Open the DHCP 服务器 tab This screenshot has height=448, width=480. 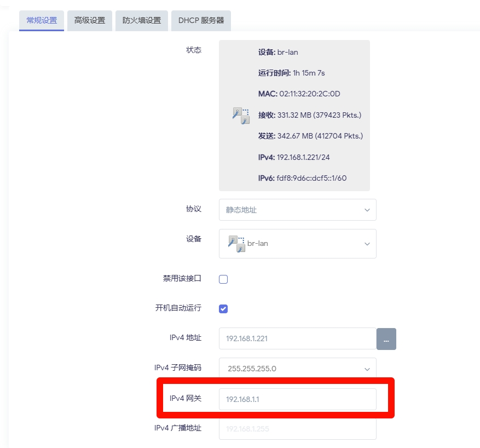[201, 21]
